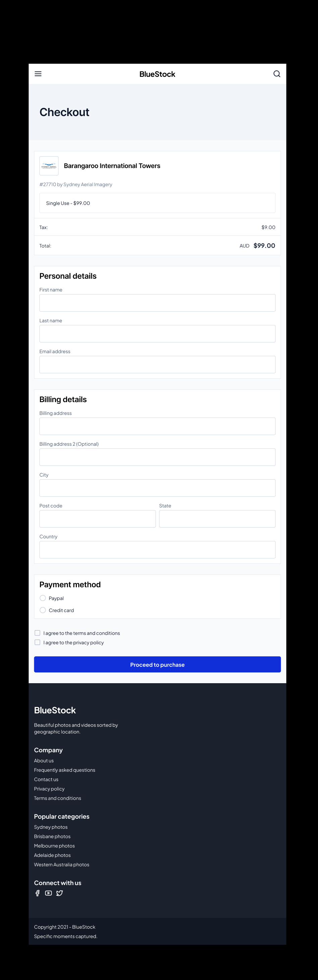Check agree to terms and conditions
This screenshot has width=318, height=980.
coord(37,633)
